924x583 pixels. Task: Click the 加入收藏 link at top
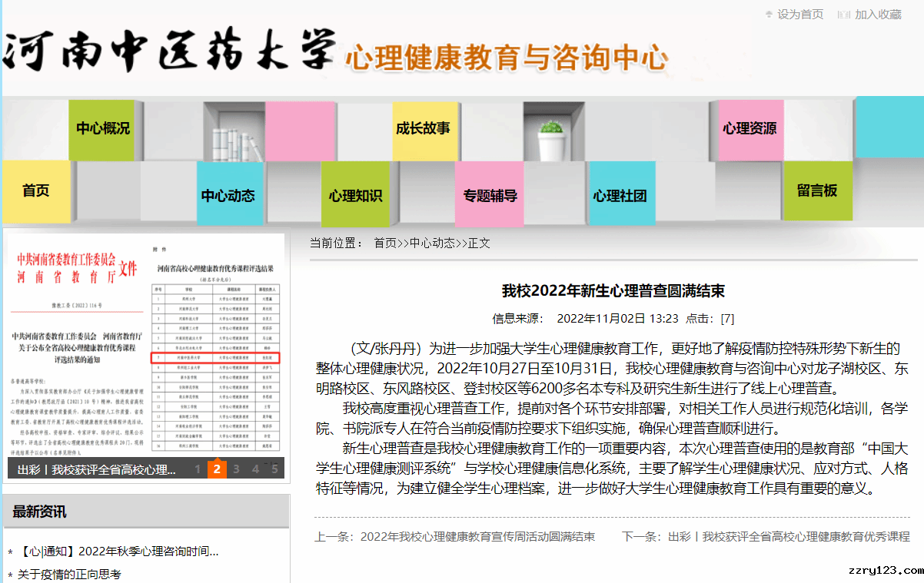point(877,15)
